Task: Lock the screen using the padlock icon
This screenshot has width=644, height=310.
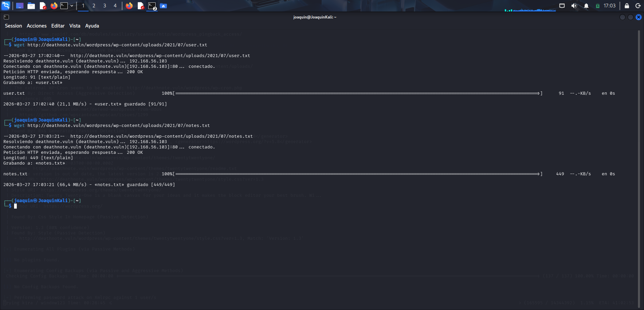Action: point(626,6)
